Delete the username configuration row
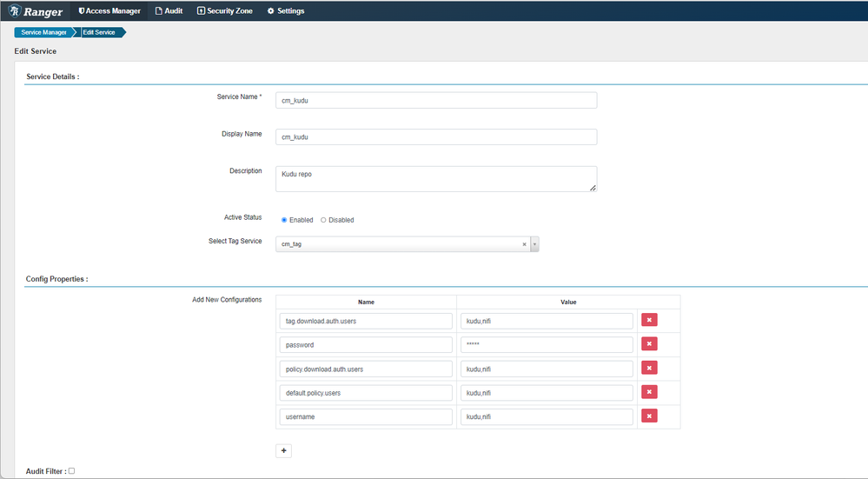Viewport: 868px width, 479px height. click(x=649, y=416)
